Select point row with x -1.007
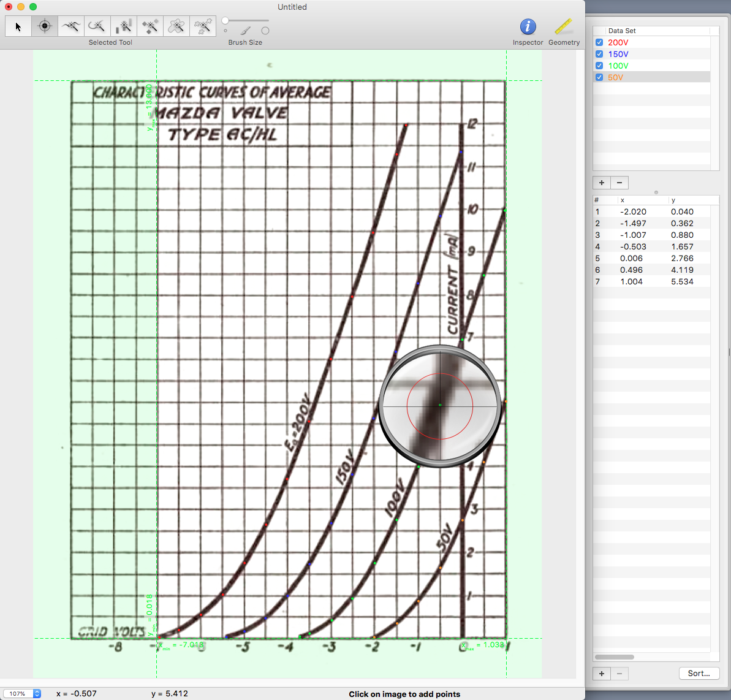 651,235
